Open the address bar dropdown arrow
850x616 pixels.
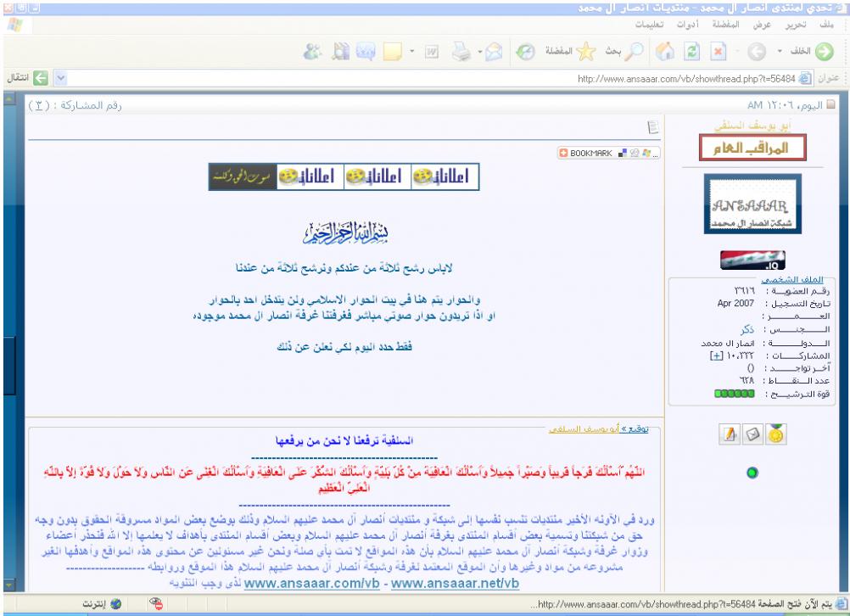59,78
